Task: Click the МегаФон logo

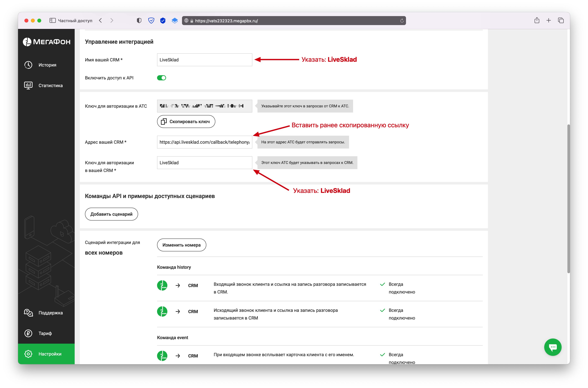Action: [x=47, y=42]
